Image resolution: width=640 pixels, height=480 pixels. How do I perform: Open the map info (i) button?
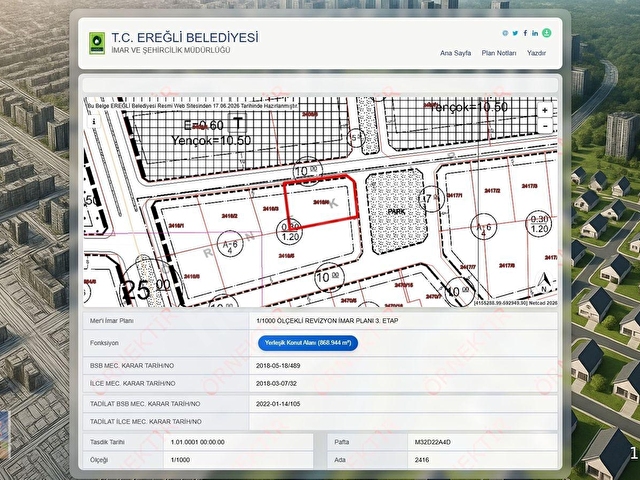click(x=94, y=121)
